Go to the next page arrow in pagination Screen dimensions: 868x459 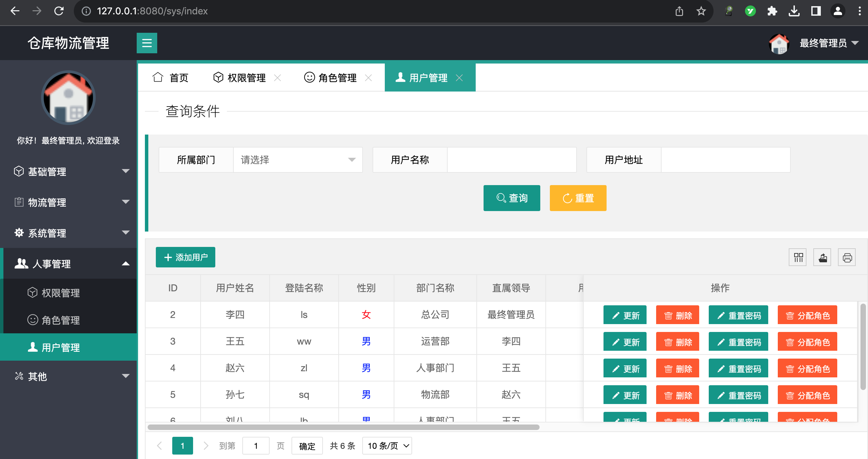[206, 446]
